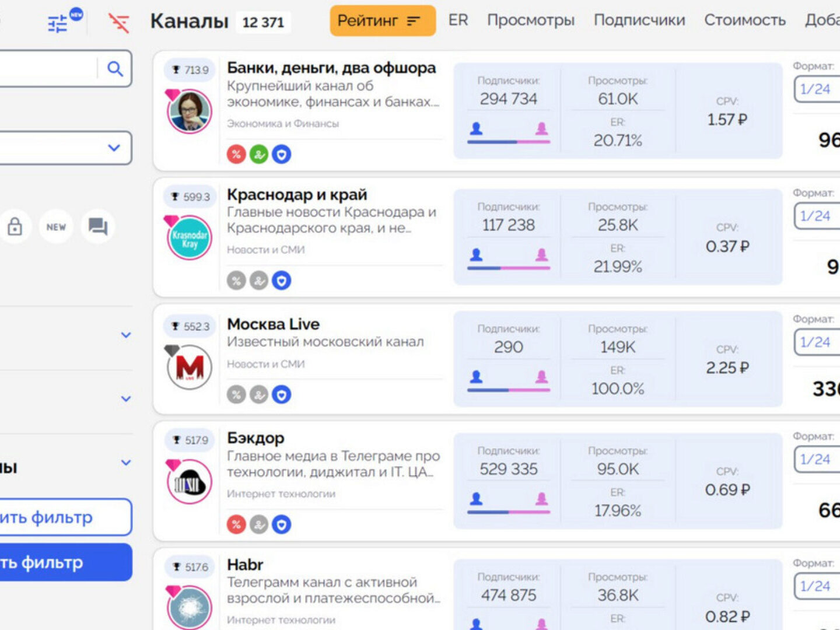Click the red clear-filters icon

[x=119, y=23]
